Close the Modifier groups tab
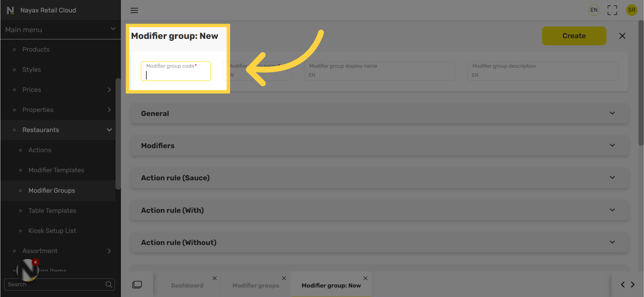Screen dimensions: 644x297 point(284,278)
